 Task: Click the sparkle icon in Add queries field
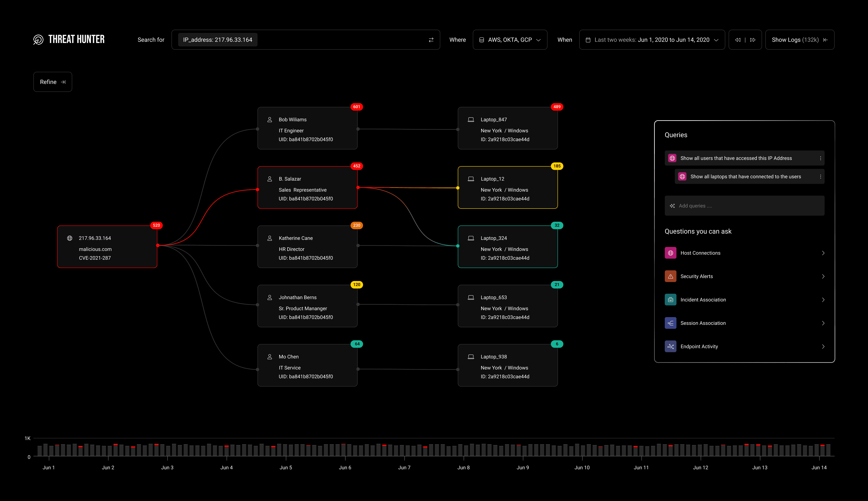point(672,206)
